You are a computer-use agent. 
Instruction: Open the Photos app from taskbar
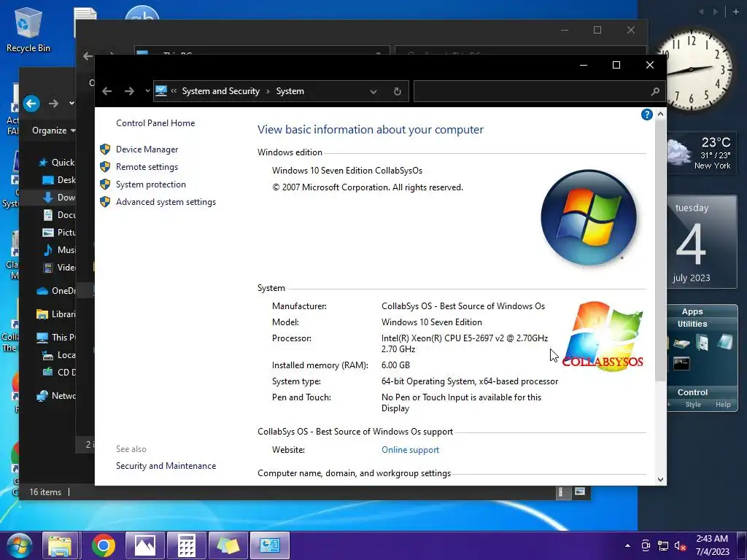[145, 545]
